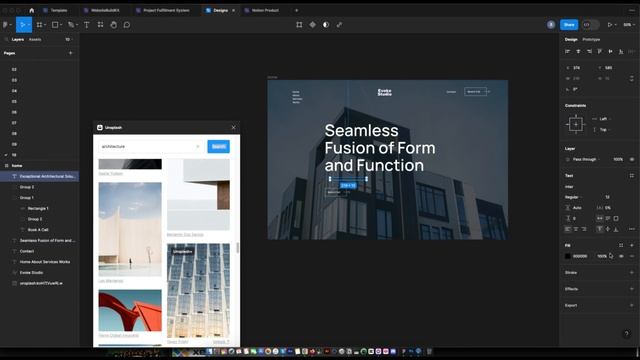Click the Unsplash results scrollbar
Image resolution: width=640 pixels, height=360 pixels.
pos(237,247)
